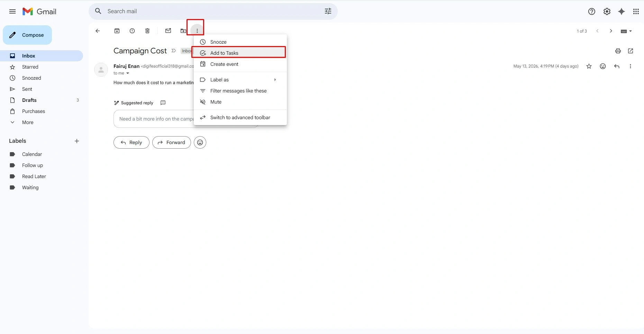Screen dimensions: 644x334
Task: Print all with printer icon
Action: click(x=618, y=51)
